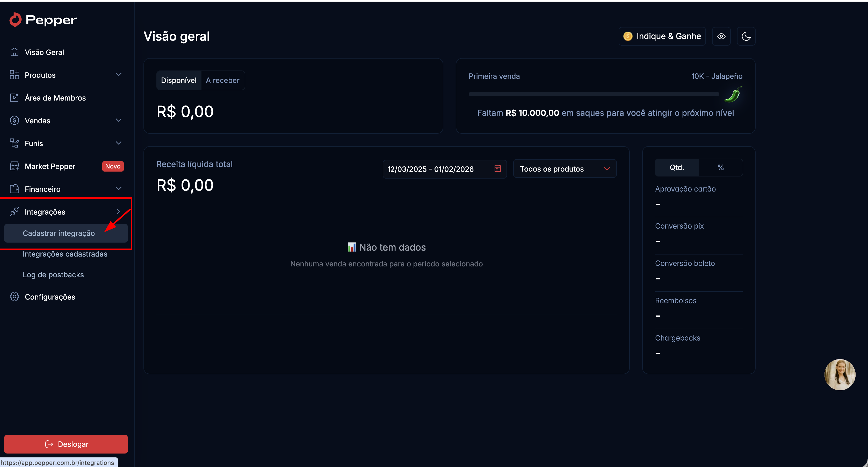
Task: Click the Integrações plug icon
Action: pos(14,212)
